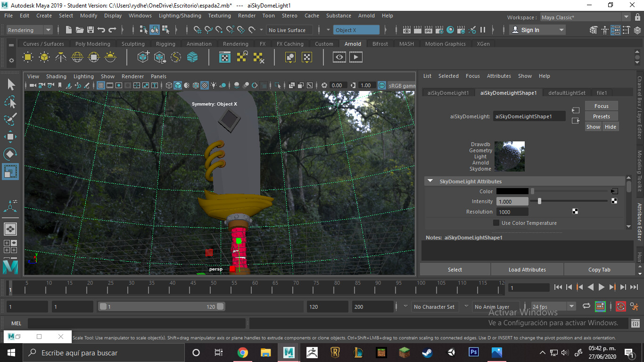Select the Scale tool in the toolbox
Viewport: 644px width, 362px height.
click(x=10, y=172)
